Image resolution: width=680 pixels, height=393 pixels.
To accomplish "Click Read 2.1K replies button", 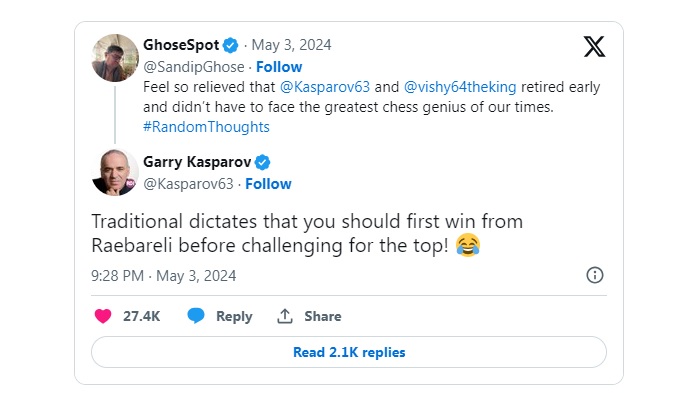I will 349,352.
